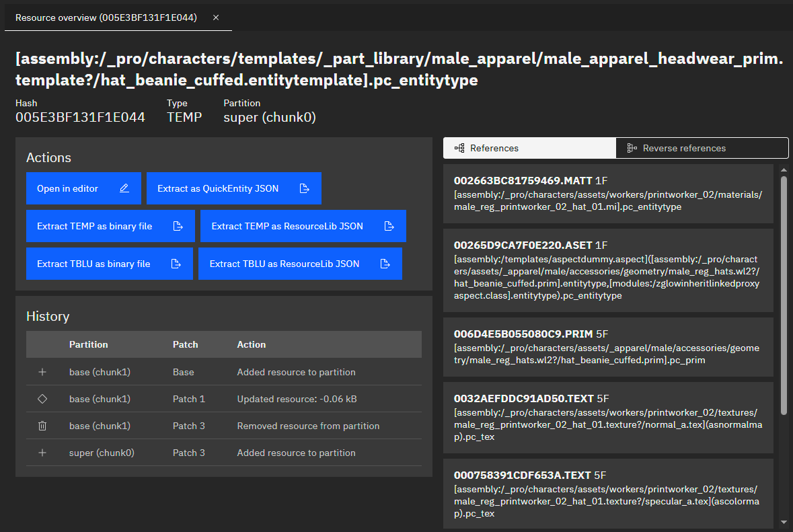Screen dimensions: 793x532
Task: Click export icon on QuickEntity JSON button
Action: [305, 188]
